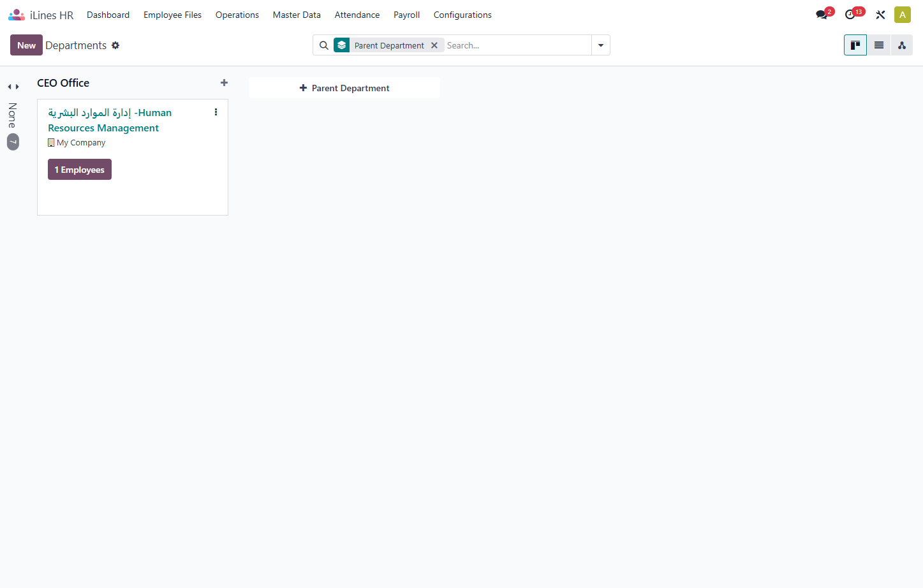
Task: Open the developer tools wrench icon
Action: pyautogui.click(x=880, y=15)
